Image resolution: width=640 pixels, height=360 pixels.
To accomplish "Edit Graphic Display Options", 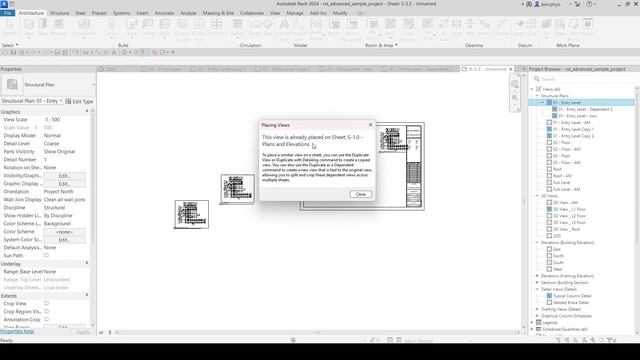I will 64,184.
